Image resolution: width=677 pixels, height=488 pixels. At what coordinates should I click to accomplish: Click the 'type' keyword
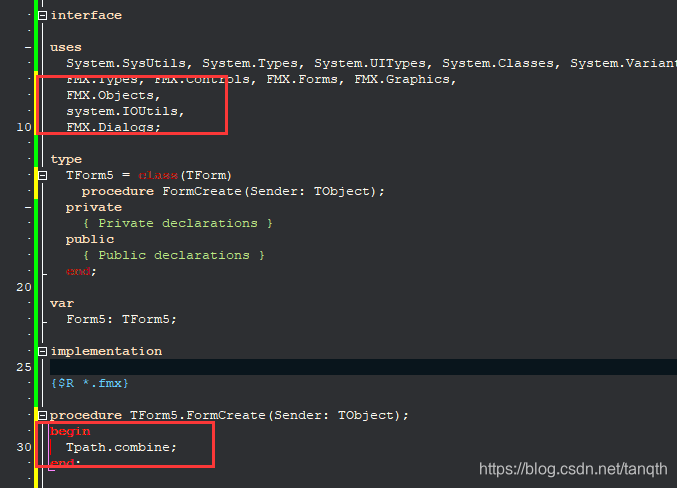[x=66, y=159]
